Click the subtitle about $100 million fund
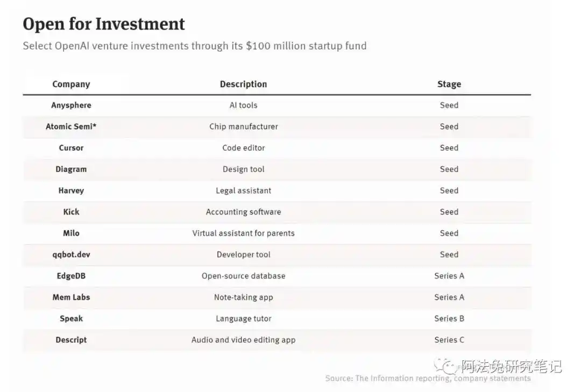 tap(194, 46)
